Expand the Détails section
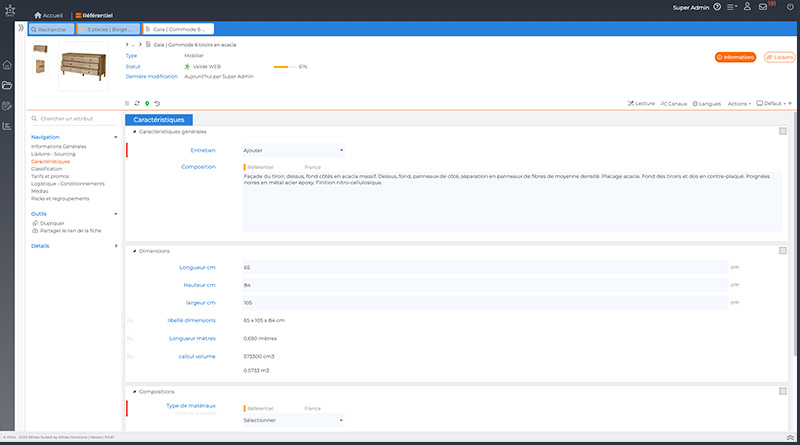Screen dimensions: 800x445 116,246
